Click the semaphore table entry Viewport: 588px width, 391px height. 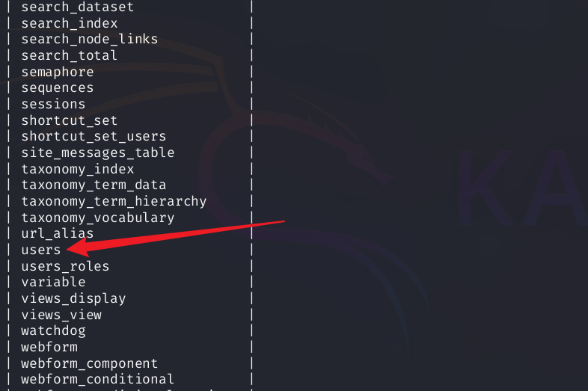(x=57, y=72)
